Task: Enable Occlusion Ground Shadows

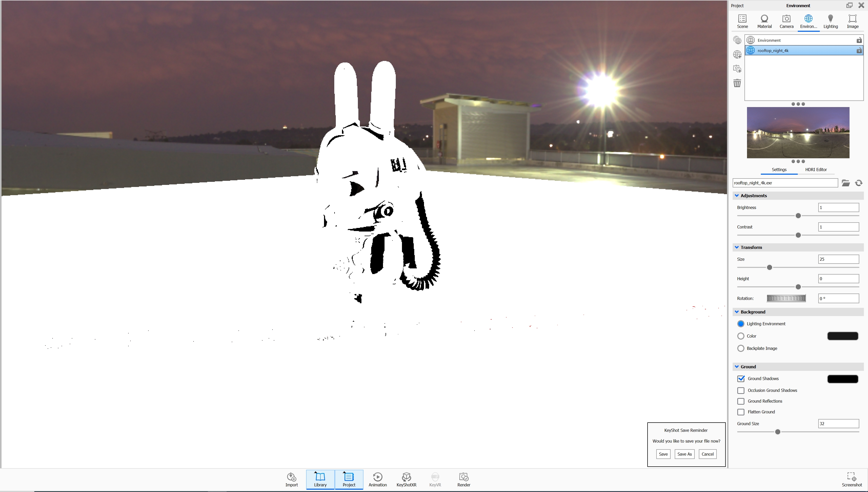Action: coord(741,390)
